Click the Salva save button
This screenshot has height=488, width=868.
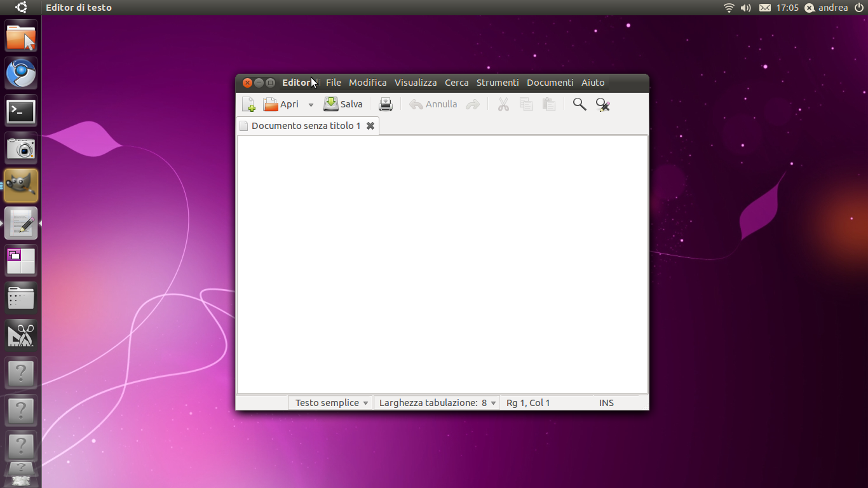pyautogui.click(x=343, y=104)
